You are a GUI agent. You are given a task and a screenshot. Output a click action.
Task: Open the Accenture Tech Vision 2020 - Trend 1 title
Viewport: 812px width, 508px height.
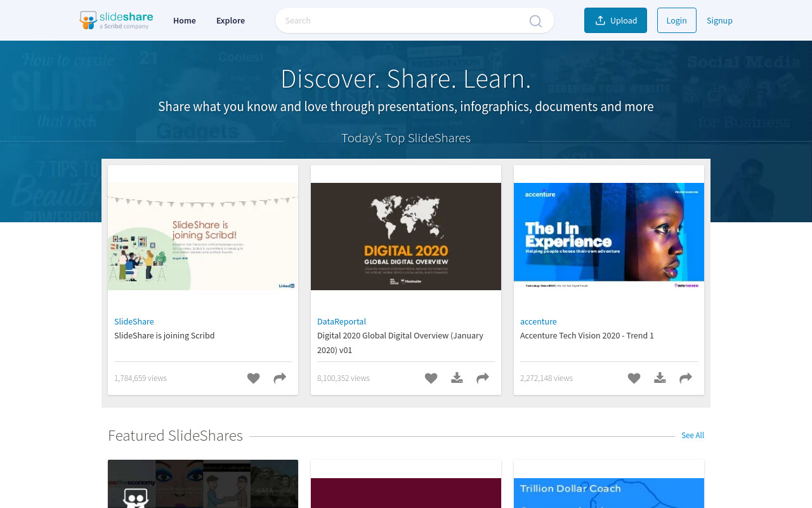coord(587,335)
